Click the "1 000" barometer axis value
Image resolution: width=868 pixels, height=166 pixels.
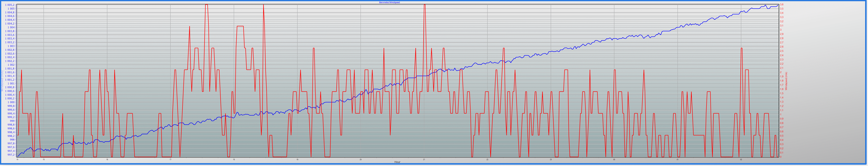[x=11, y=102]
